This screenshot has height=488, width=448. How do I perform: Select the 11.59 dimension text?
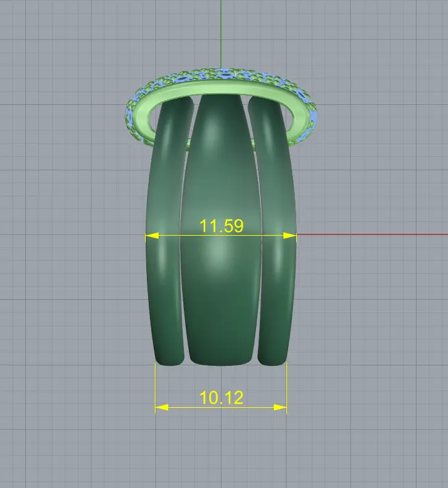point(221,226)
